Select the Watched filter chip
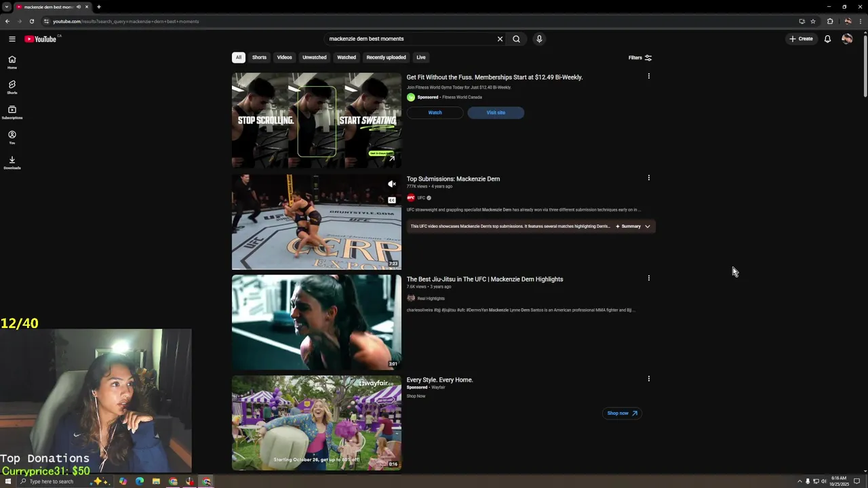 [347, 58]
